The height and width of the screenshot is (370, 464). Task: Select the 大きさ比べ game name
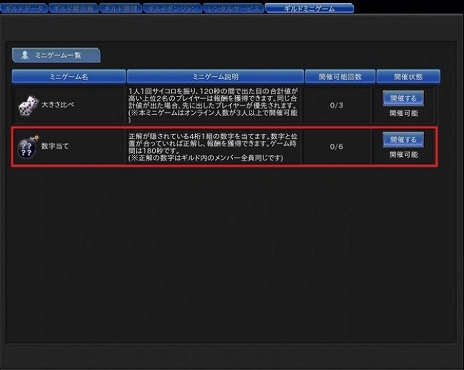[58, 105]
